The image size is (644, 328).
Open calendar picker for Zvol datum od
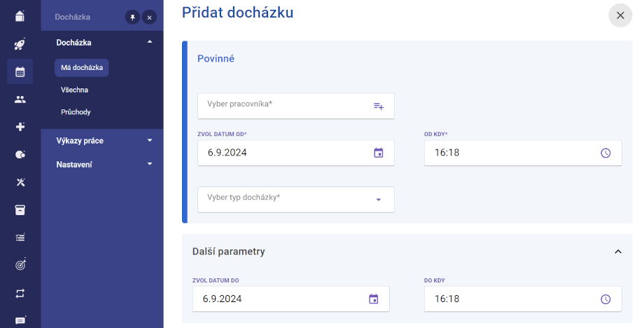pos(378,153)
